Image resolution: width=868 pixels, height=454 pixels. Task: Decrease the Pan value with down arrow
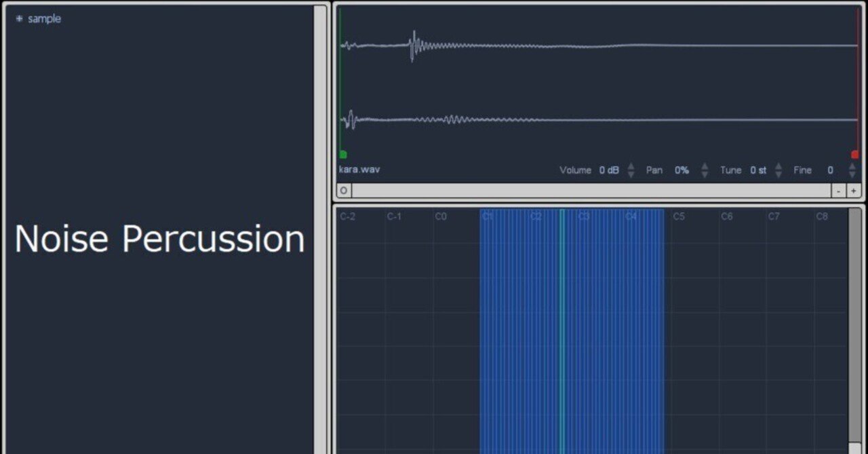705,174
